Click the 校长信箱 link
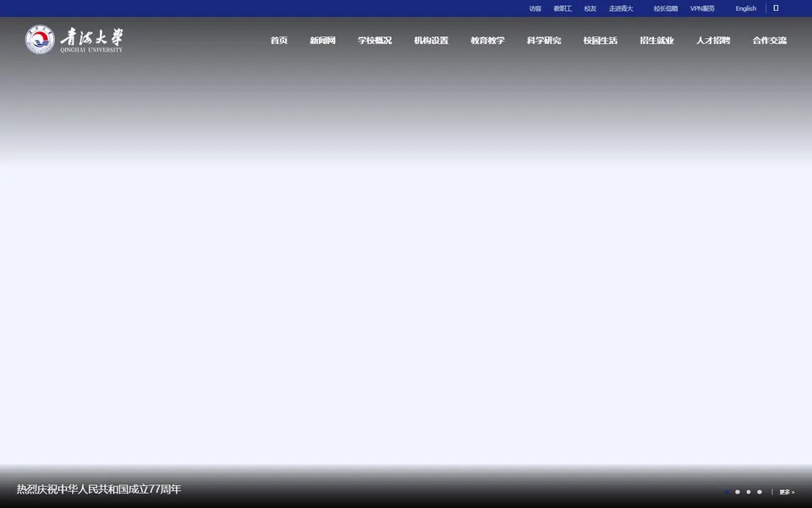The image size is (812, 508). click(x=666, y=8)
